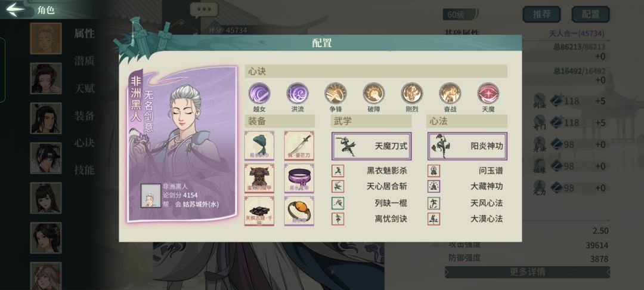Select the red 天魔 icon

(488, 93)
